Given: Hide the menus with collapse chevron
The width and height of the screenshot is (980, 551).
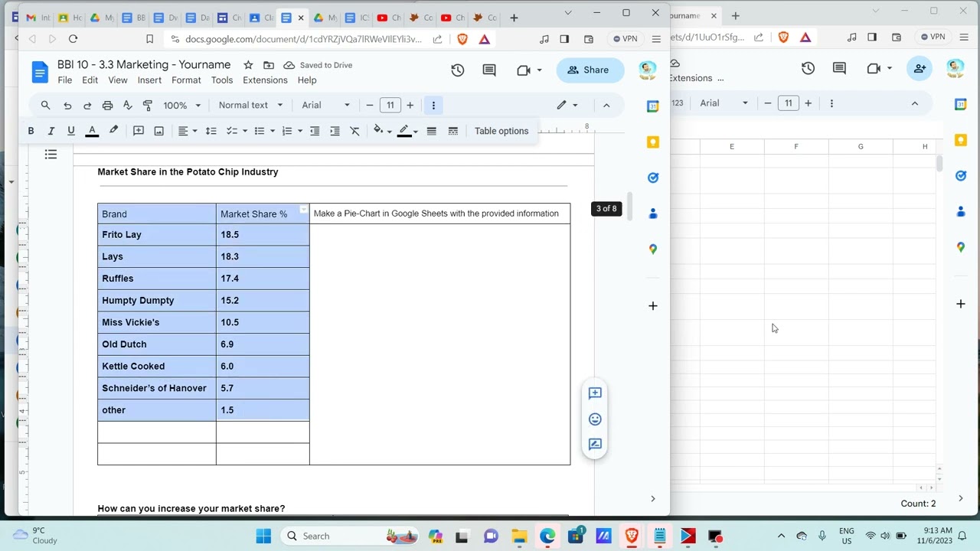Looking at the screenshot, I should (x=606, y=105).
